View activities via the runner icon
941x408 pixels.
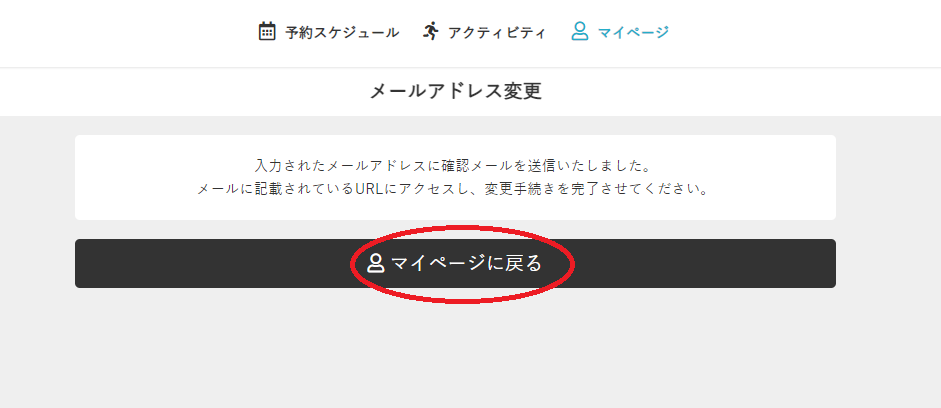pos(430,31)
